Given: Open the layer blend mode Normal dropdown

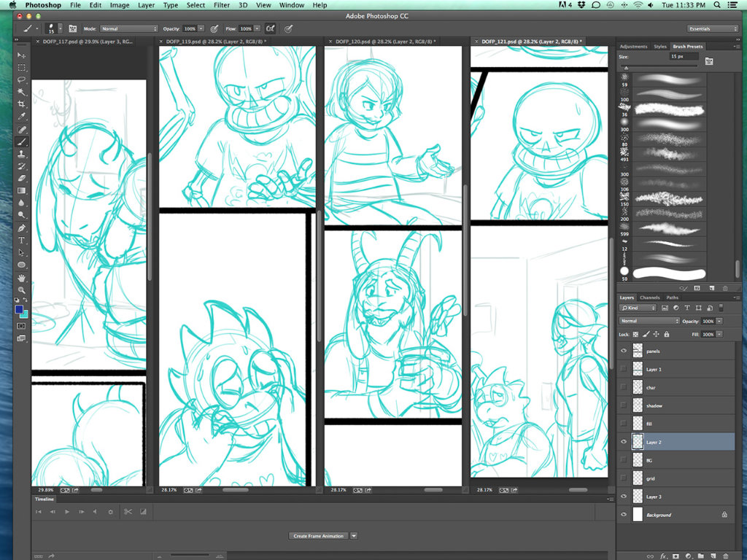Looking at the screenshot, I should pyautogui.click(x=649, y=321).
